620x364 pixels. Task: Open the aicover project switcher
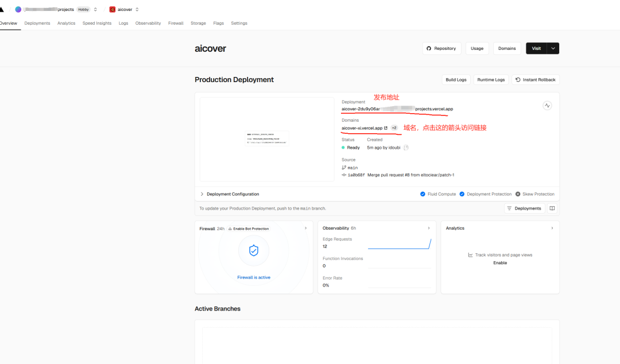click(x=137, y=9)
